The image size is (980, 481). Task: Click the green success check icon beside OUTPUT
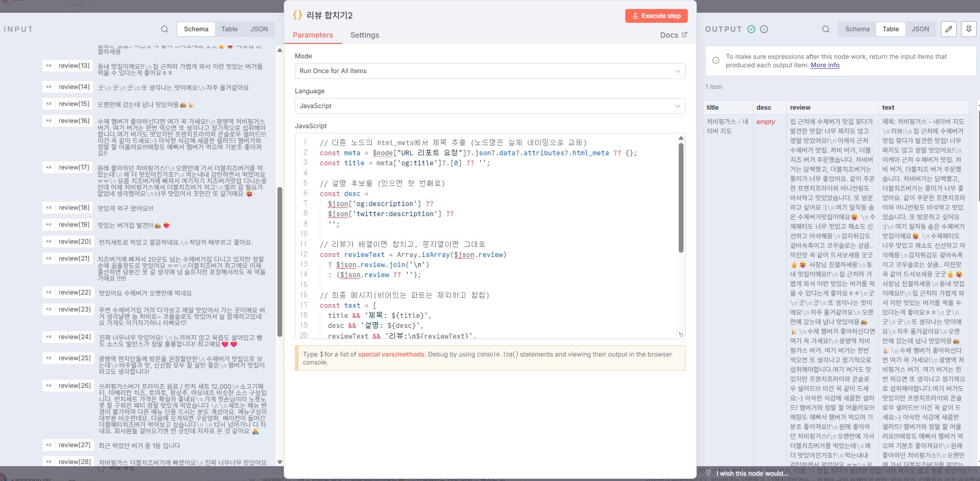(751, 29)
